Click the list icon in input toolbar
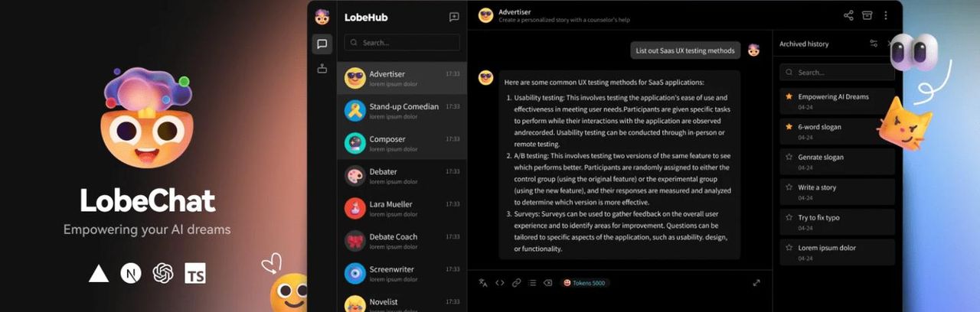 pyautogui.click(x=532, y=283)
